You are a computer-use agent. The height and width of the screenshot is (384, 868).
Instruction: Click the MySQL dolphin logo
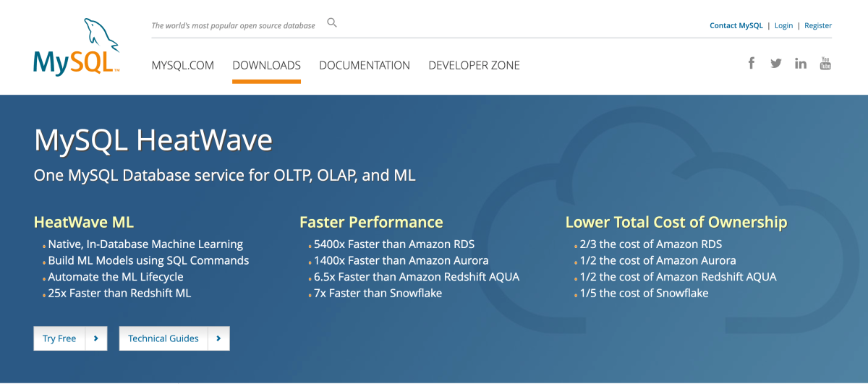77,46
